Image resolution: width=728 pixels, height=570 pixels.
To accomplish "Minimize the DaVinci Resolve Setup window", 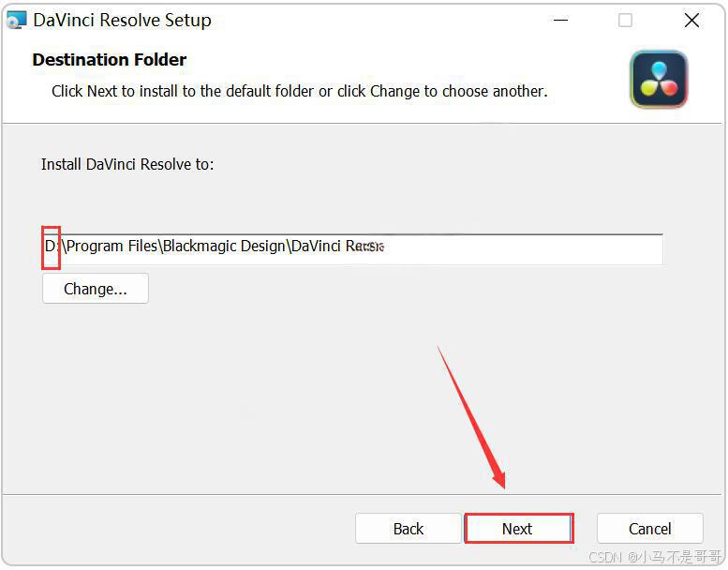I will [x=560, y=21].
